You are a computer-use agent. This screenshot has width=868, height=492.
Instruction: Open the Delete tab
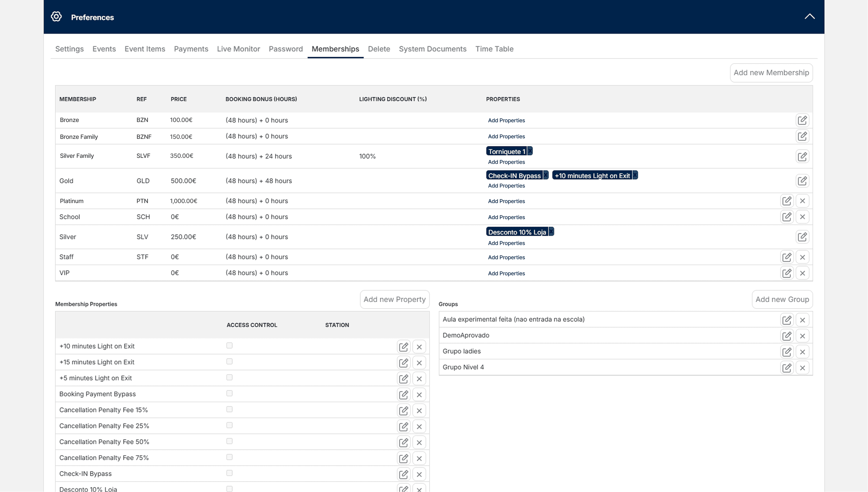pos(379,49)
